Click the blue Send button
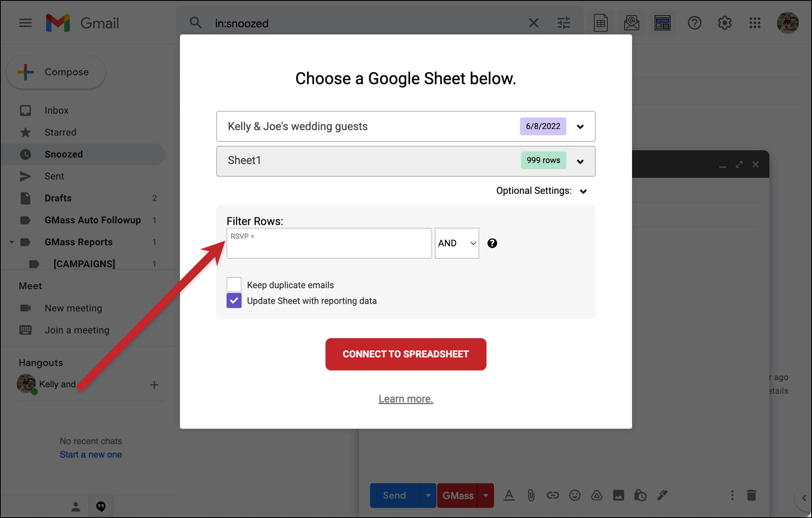This screenshot has height=518, width=812. (395, 495)
